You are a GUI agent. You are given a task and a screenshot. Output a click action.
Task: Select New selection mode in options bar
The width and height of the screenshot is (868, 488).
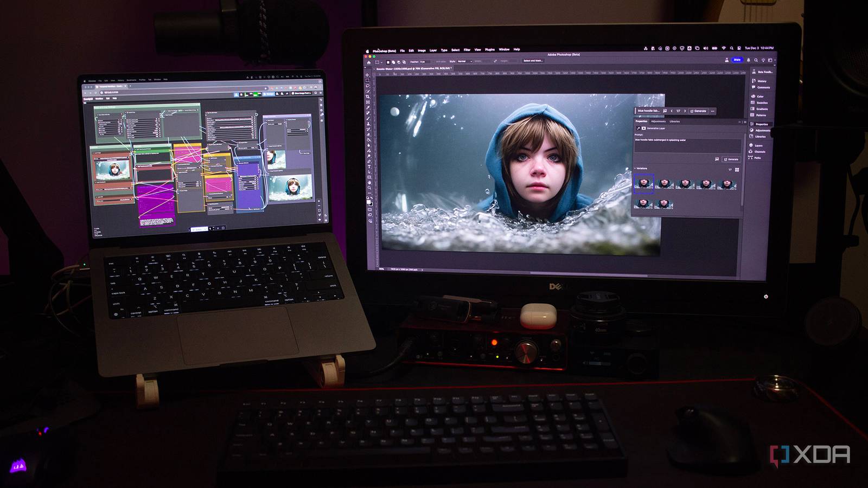[x=389, y=62]
